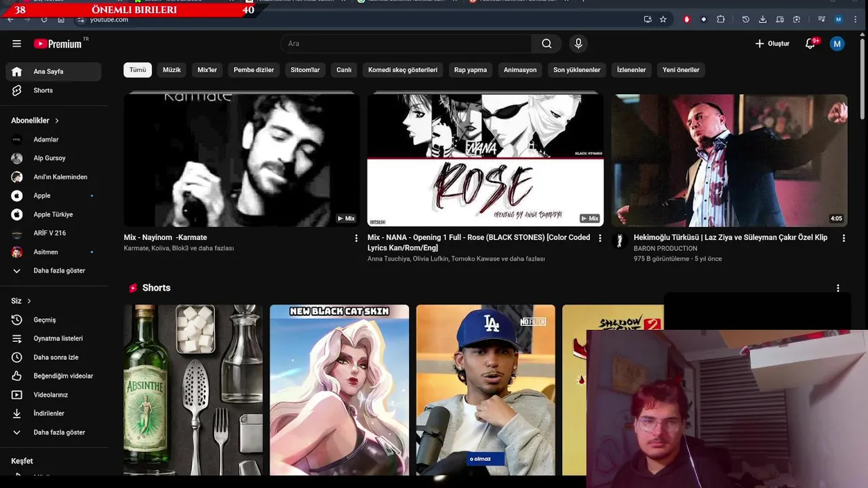
Task: Open the Shorts shelf options menu
Action: coord(838,288)
